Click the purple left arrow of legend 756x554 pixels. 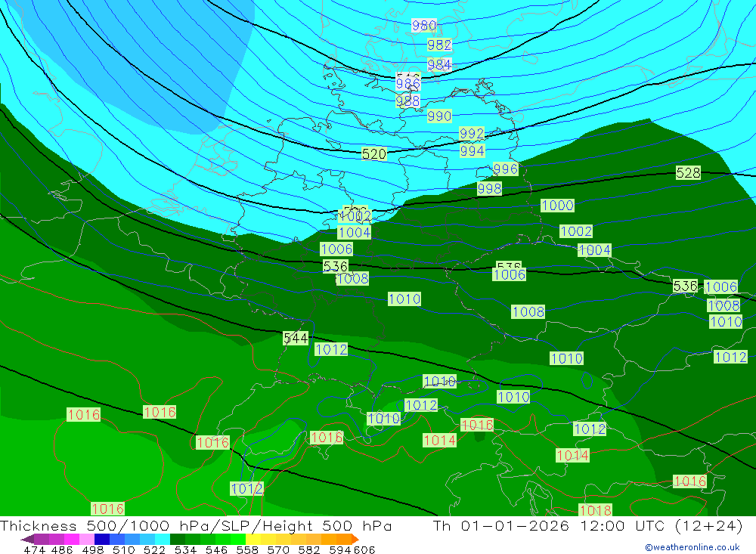[x=27, y=539]
